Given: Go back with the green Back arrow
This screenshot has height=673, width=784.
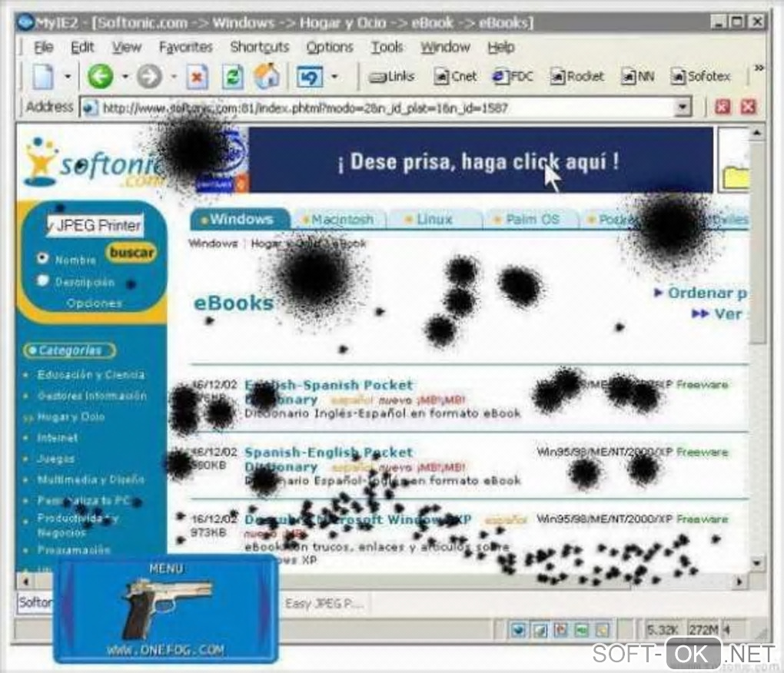Looking at the screenshot, I should click(x=101, y=77).
